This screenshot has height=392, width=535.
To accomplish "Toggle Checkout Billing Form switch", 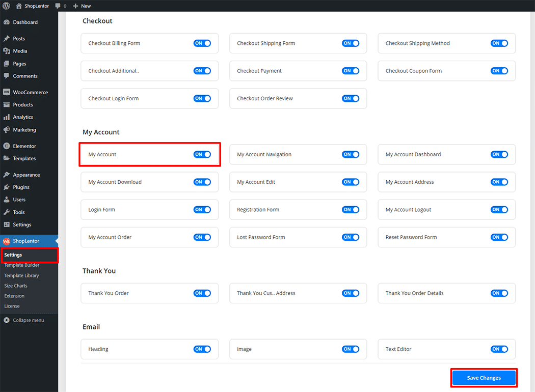I will tap(202, 43).
